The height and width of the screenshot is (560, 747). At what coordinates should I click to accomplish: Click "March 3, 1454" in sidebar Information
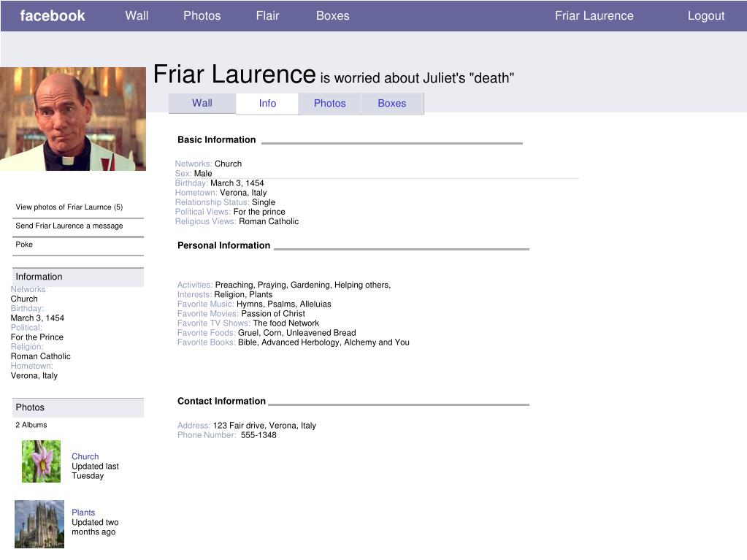pos(37,318)
